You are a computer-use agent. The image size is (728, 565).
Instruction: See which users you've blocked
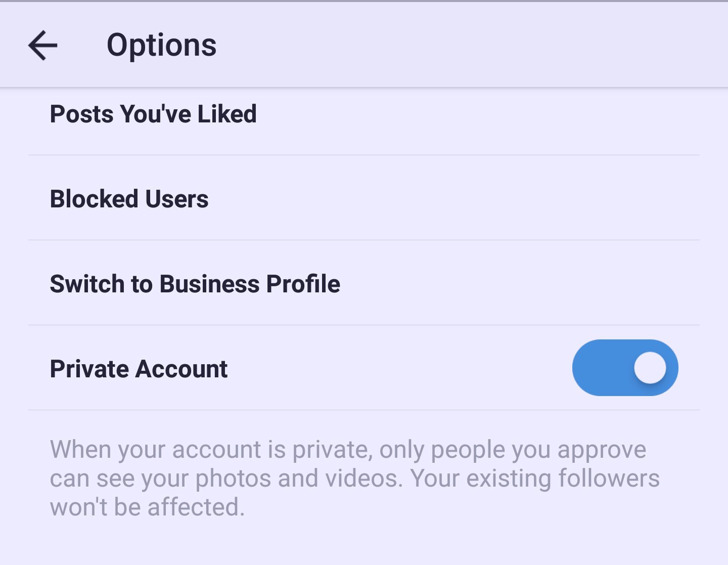(129, 199)
